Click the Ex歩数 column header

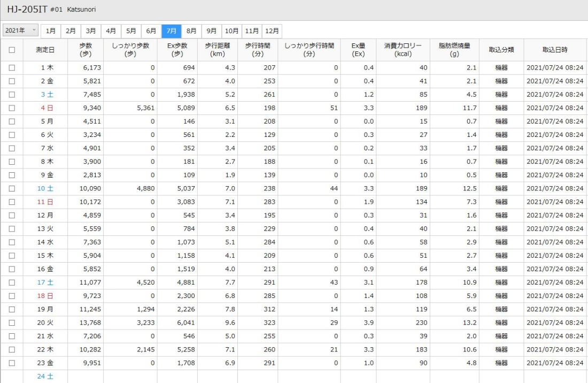177,50
